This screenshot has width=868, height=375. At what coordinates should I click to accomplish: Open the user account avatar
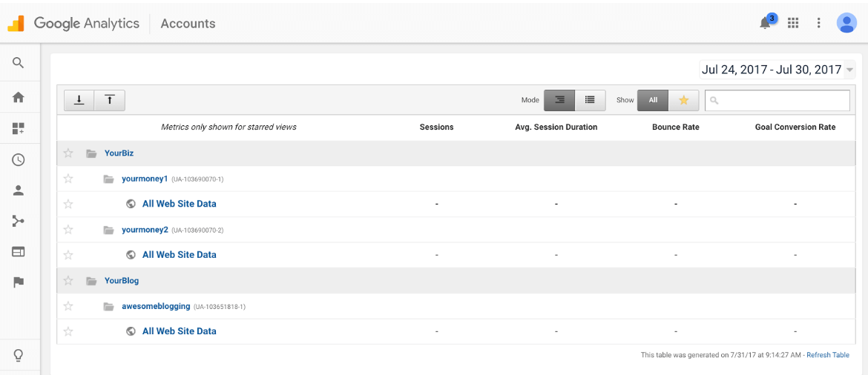click(x=846, y=23)
